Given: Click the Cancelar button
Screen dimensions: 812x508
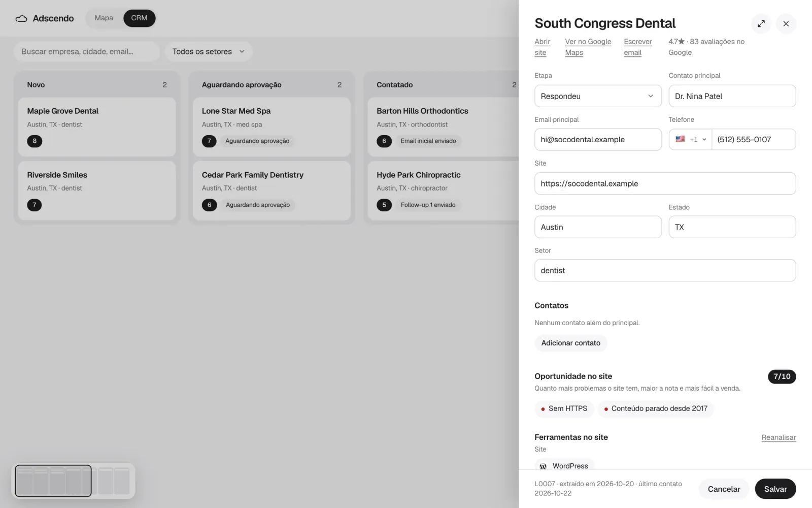Looking at the screenshot, I should [x=724, y=489].
